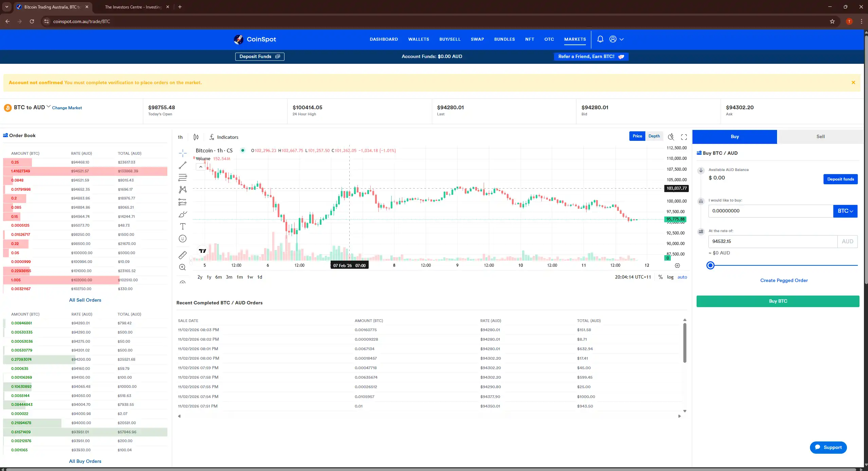Open the BTC currency unit dropdown
The height and width of the screenshot is (471, 868).
click(845, 211)
